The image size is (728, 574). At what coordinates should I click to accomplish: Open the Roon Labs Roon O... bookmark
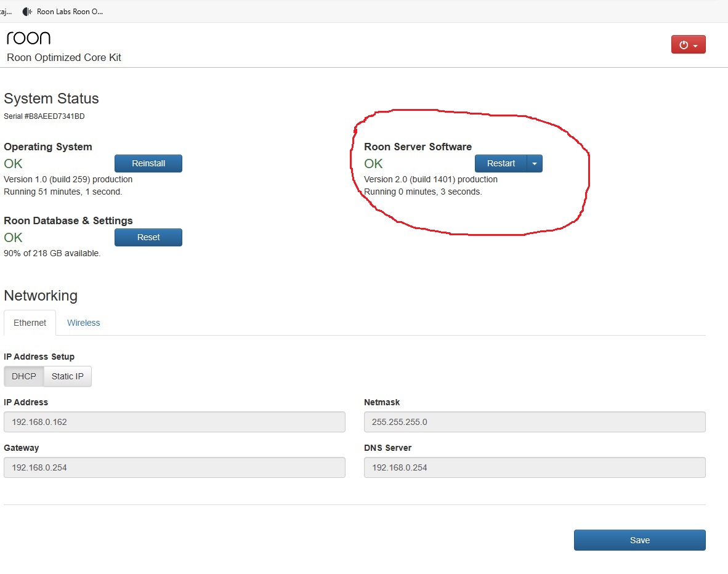(x=63, y=12)
